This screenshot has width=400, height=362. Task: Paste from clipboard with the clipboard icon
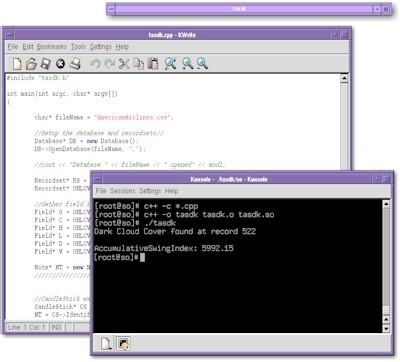(153, 63)
